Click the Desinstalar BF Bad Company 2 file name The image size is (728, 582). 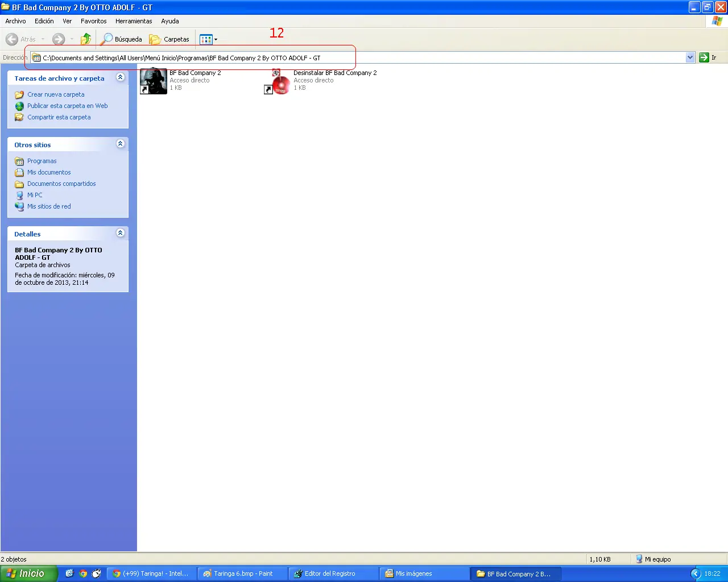point(335,73)
